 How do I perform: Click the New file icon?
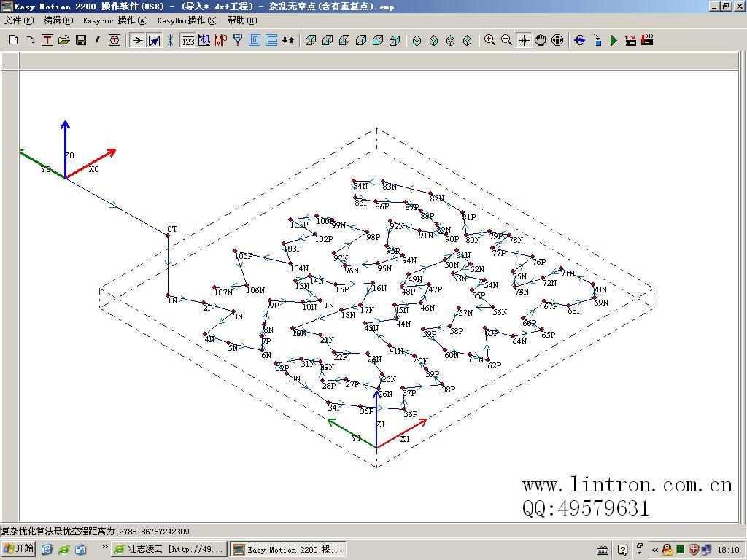coord(13,40)
